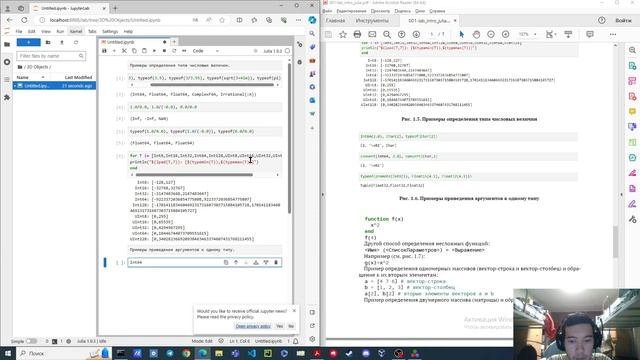Open the File Browser sidebar panel
The image size is (640, 360).
(7, 44)
